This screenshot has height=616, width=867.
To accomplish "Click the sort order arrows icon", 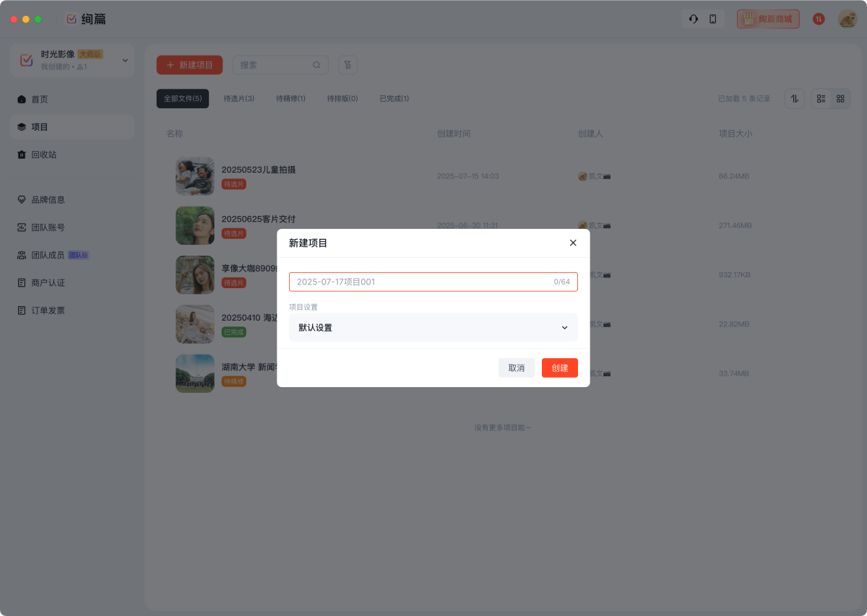I will tap(795, 99).
